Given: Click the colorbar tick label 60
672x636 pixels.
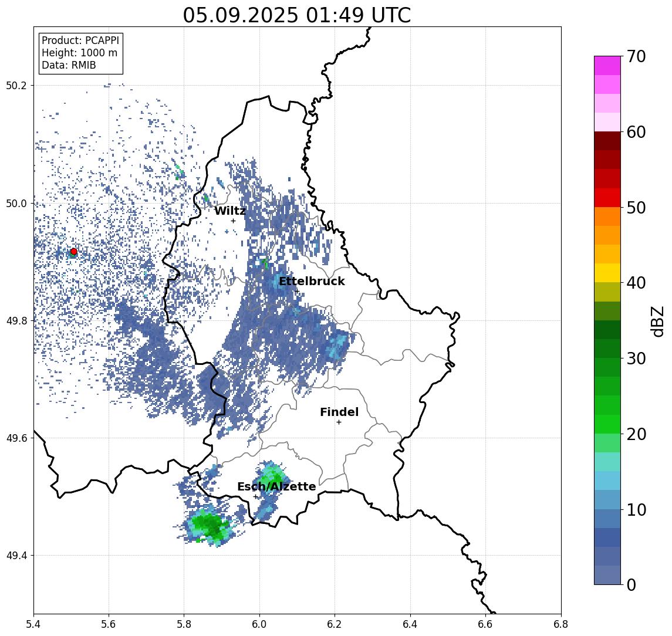Looking at the screenshot, I should [x=636, y=133].
